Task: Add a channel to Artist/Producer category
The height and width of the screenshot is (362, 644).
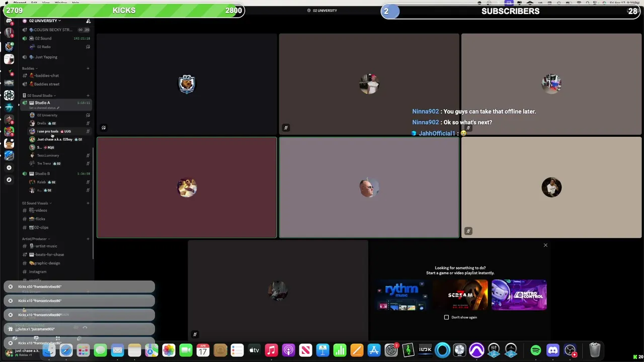Action: [x=88, y=239]
